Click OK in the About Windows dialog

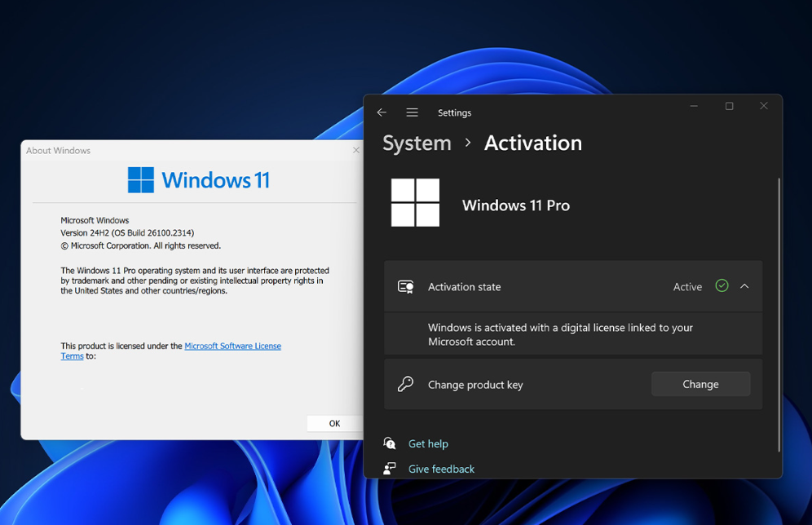[334, 422]
